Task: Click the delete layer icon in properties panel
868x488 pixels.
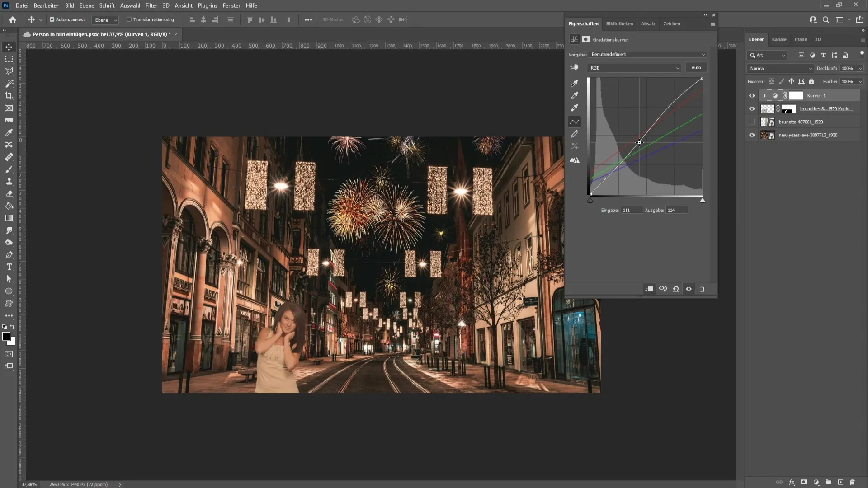Action: coord(702,288)
